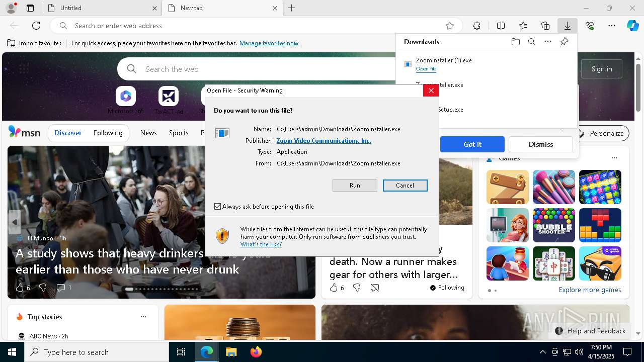Viewport: 644px width, 362px height.
Task: Go to previous slide in news carousel
Action: tap(14, 222)
